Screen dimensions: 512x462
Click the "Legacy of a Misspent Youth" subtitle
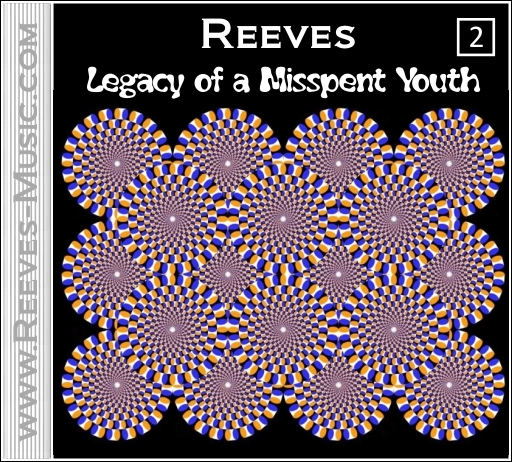point(283,81)
